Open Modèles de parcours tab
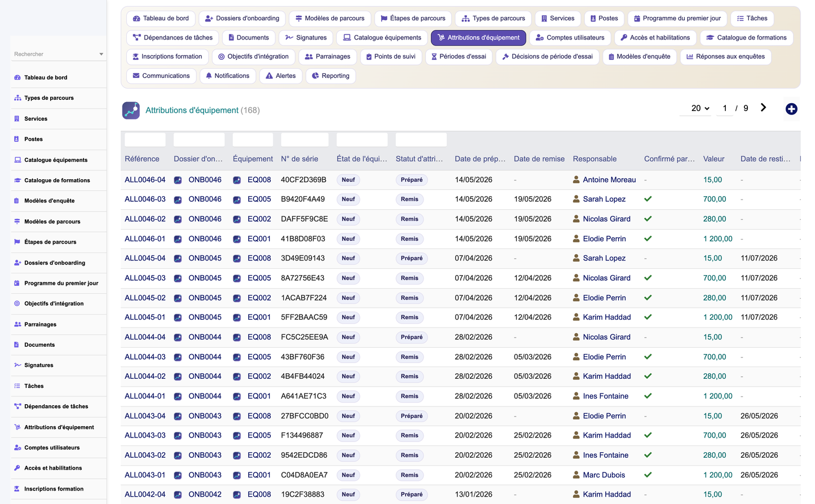The image size is (815, 504). (x=330, y=19)
